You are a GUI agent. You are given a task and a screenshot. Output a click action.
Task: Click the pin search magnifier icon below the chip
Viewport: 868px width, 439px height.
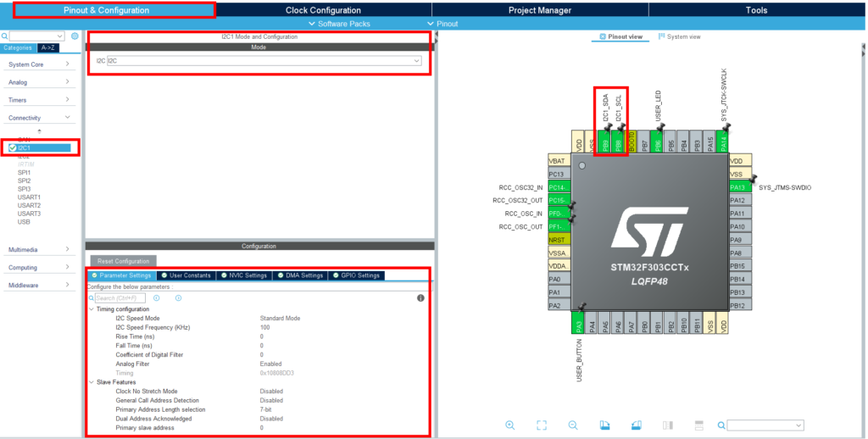point(721,425)
